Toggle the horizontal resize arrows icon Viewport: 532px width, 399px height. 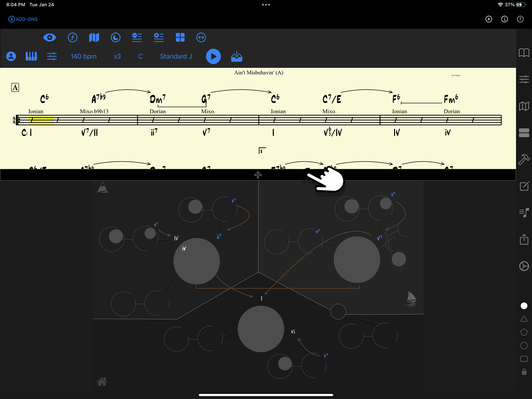pyautogui.click(x=201, y=37)
